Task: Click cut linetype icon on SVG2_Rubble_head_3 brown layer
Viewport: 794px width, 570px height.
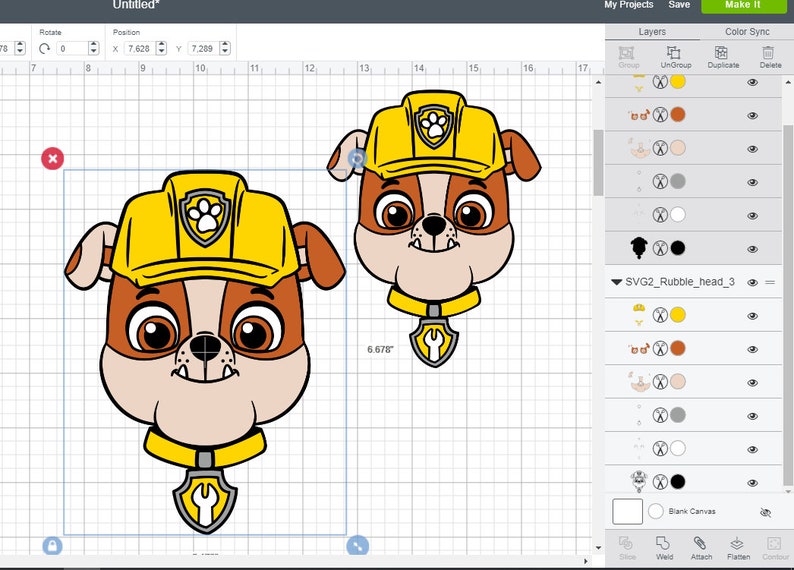Action: (660, 348)
